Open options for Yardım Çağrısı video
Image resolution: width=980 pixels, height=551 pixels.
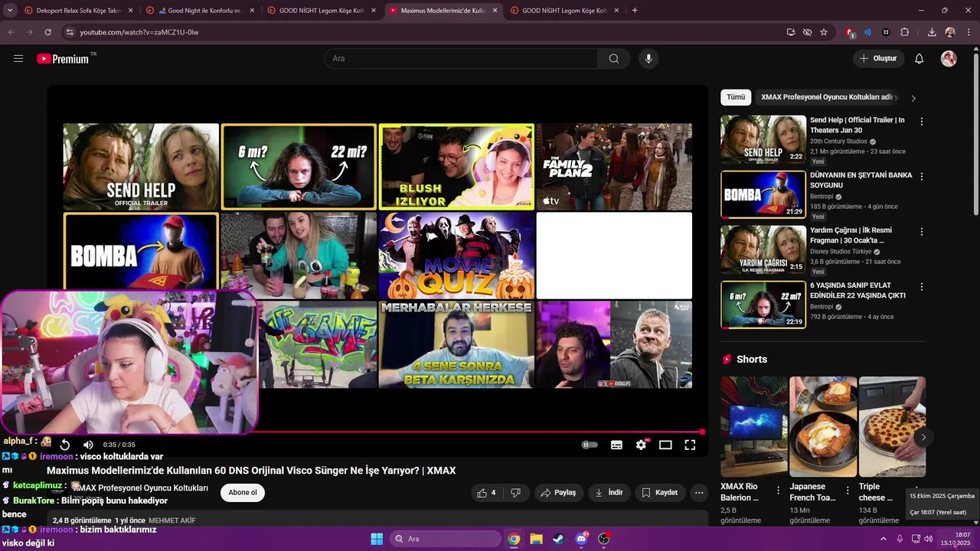(922, 232)
